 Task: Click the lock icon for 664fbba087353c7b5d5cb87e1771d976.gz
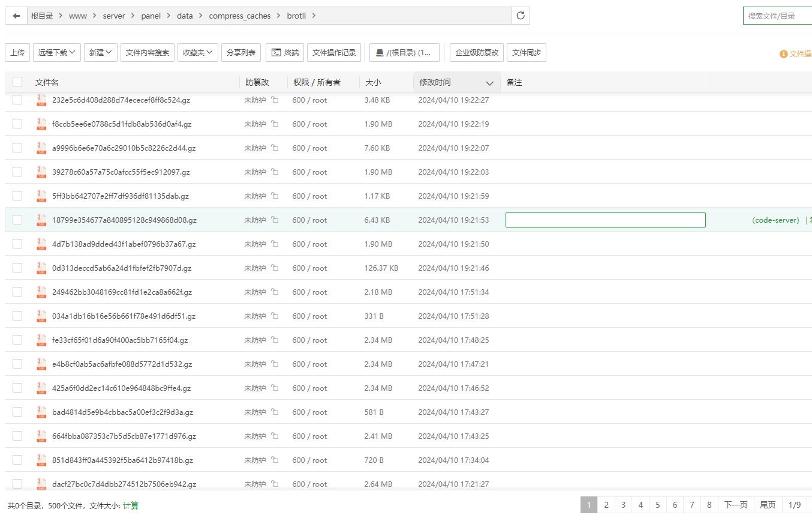coord(275,436)
